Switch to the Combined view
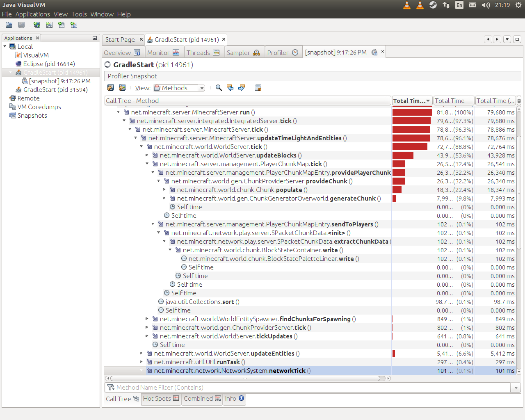 pos(202,399)
